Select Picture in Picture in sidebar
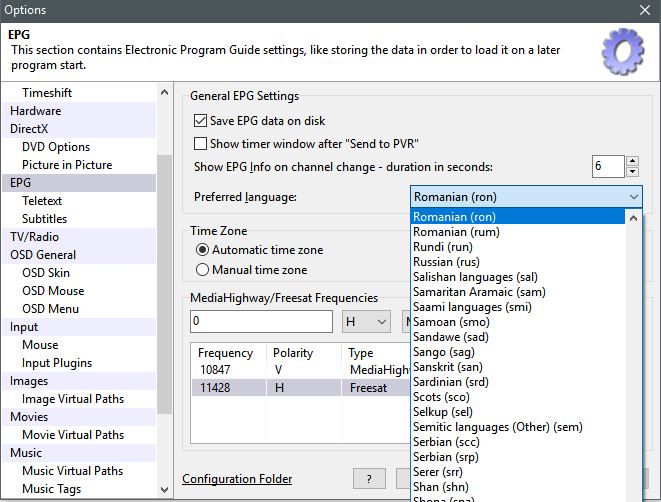The height and width of the screenshot is (502, 661). click(x=67, y=165)
